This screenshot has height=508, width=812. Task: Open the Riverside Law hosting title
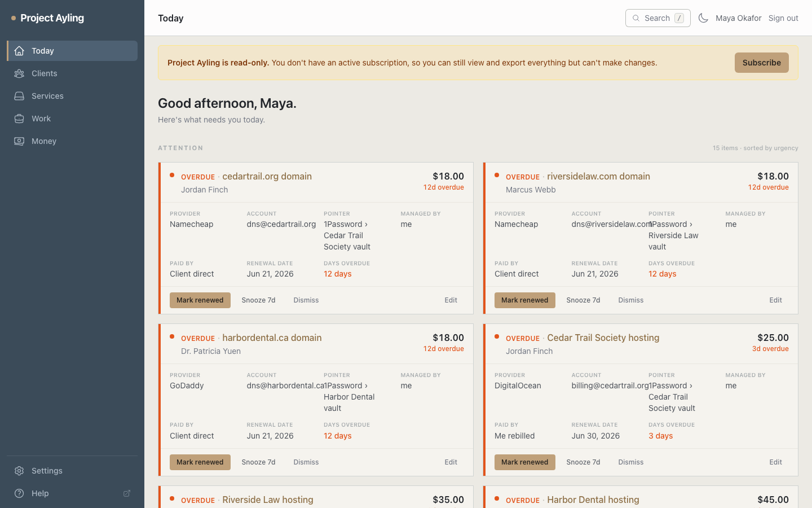[268, 500]
